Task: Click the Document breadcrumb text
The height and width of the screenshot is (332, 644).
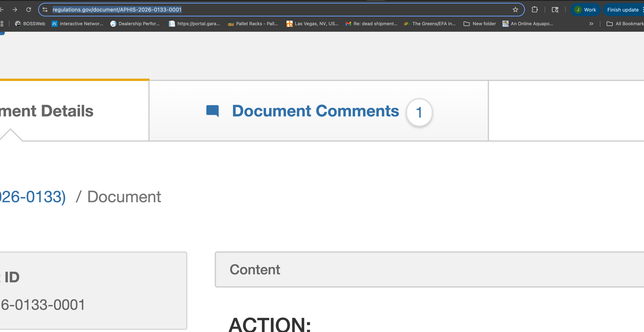Action: [x=124, y=197]
